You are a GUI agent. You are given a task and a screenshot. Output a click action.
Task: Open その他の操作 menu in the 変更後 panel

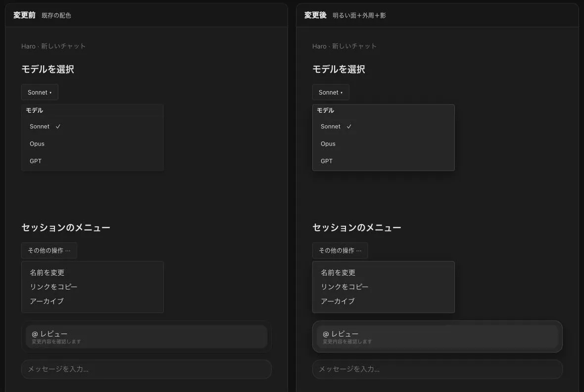(x=340, y=250)
